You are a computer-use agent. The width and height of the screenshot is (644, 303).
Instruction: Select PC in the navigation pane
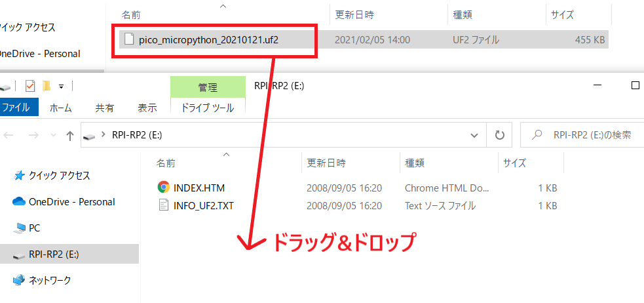point(34,228)
